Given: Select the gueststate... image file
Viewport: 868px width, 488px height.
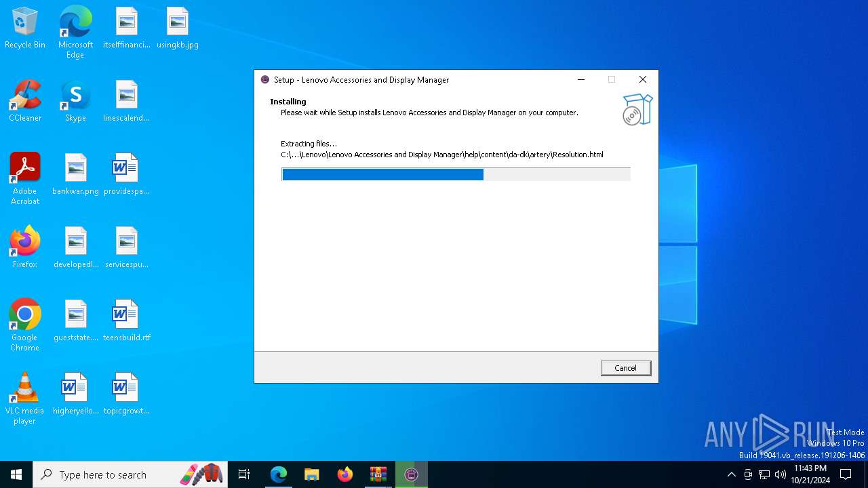Looking at the screenshot, I should pos(75,321).
